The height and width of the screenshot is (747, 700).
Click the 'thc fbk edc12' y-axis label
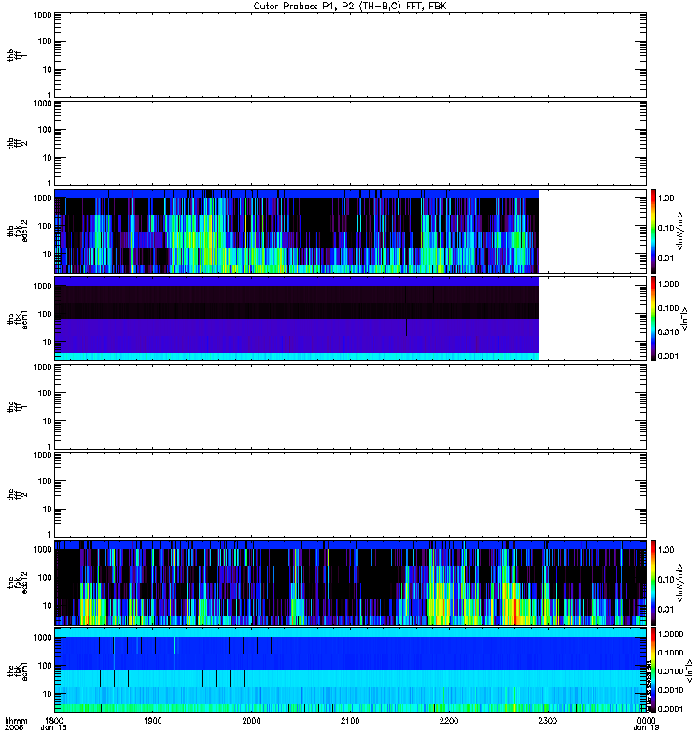pos(17,582)
